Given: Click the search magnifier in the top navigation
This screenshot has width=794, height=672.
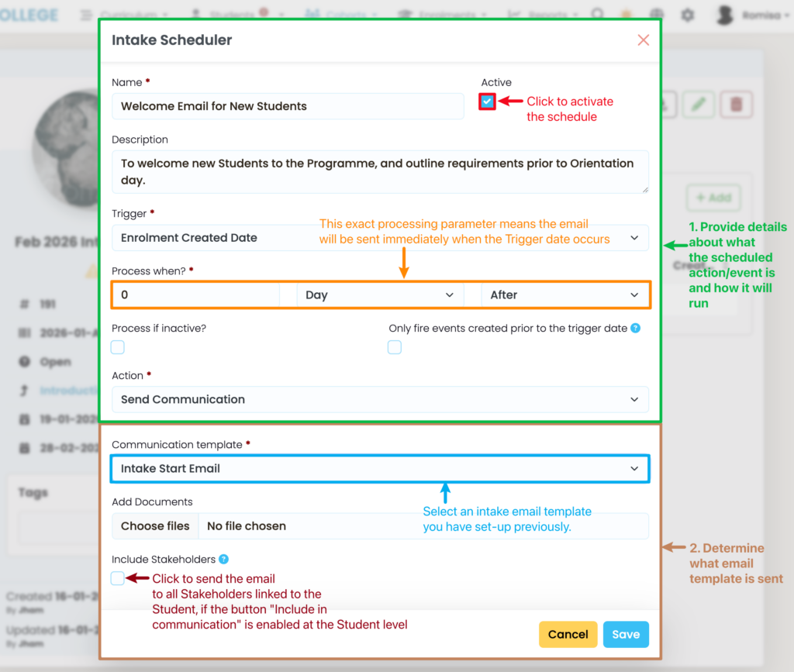Looking at the screenshot, I should click(598, 15).
